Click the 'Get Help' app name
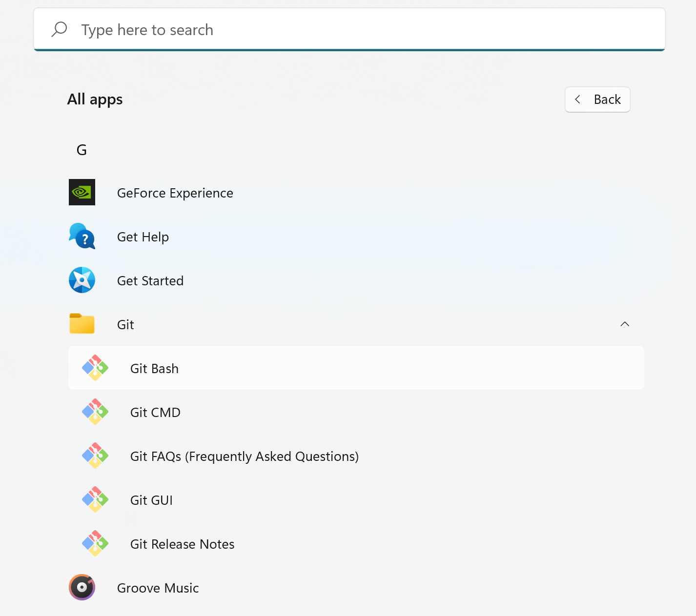The height and width of the screenshot is (616, 696). point(143,237)
